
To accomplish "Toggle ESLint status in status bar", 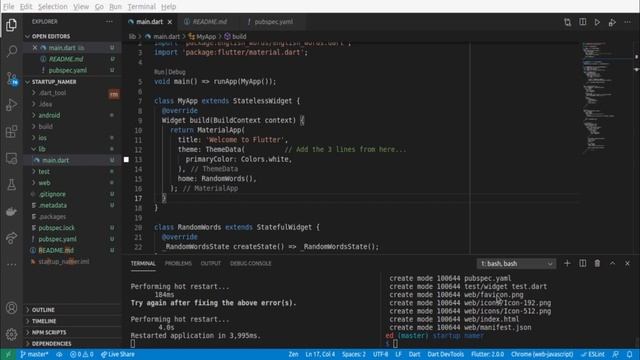I will (593, 354).
